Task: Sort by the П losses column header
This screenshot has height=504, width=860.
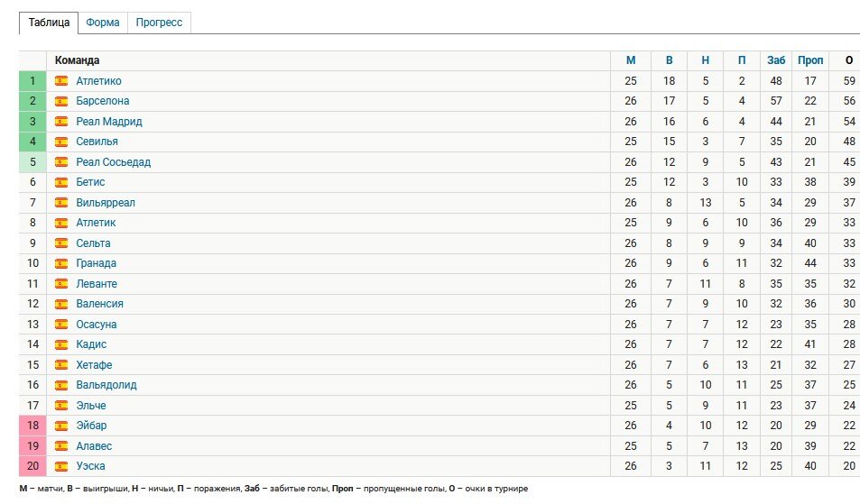Action: click(x=742, y=60)
